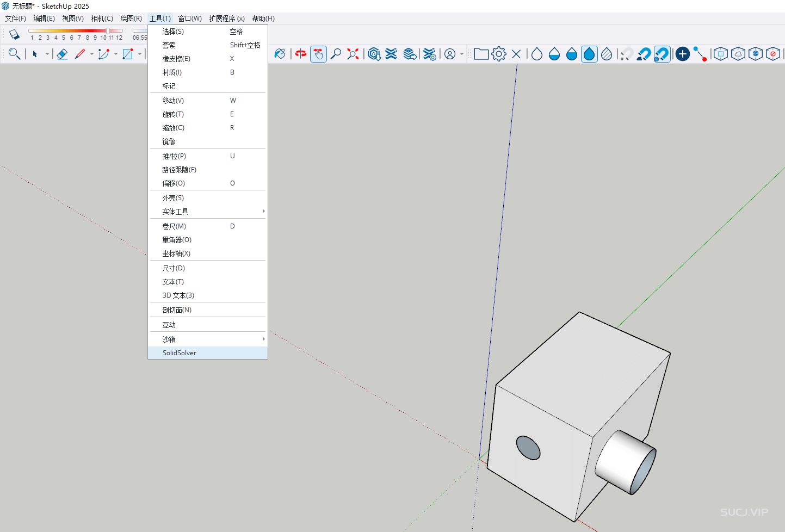Image resolution: width=785 pixels, height=532 pixels.
Task: Select the arrow Select tool icon
Action: [x=35, y=54]
